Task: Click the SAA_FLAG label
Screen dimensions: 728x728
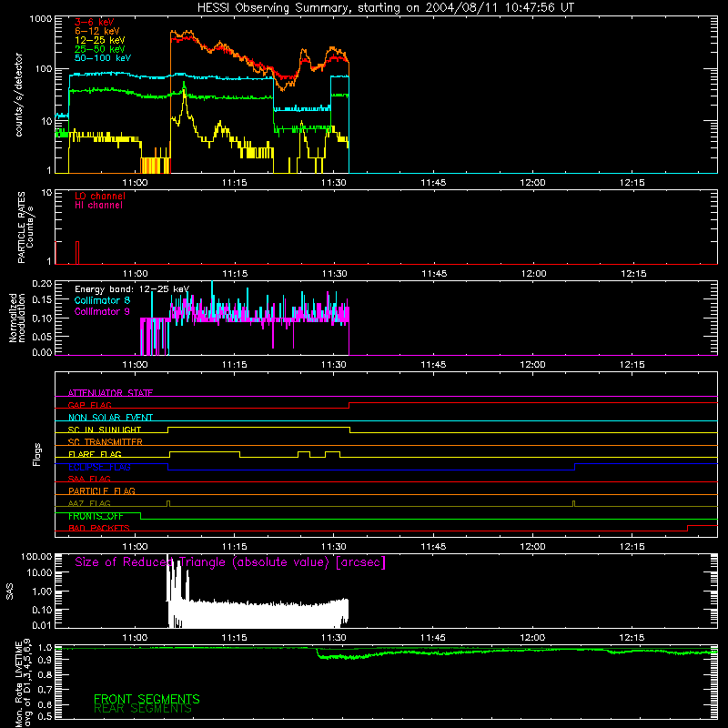Action: 89,479
